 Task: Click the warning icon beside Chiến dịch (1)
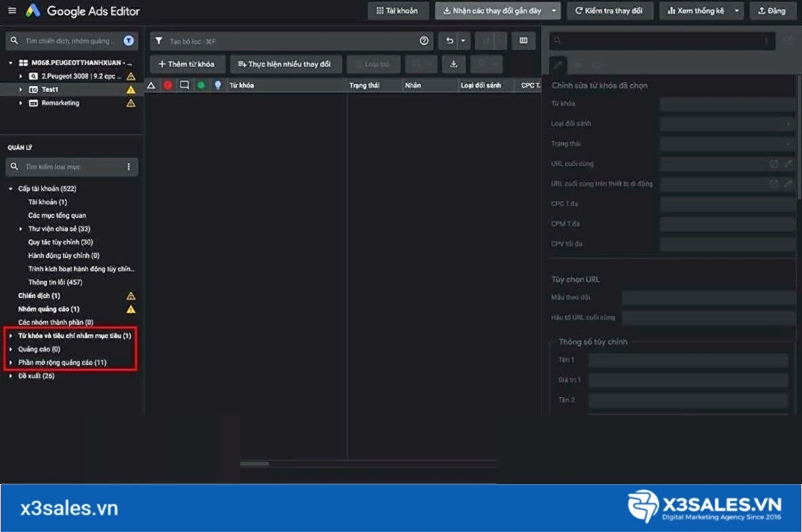131,296
